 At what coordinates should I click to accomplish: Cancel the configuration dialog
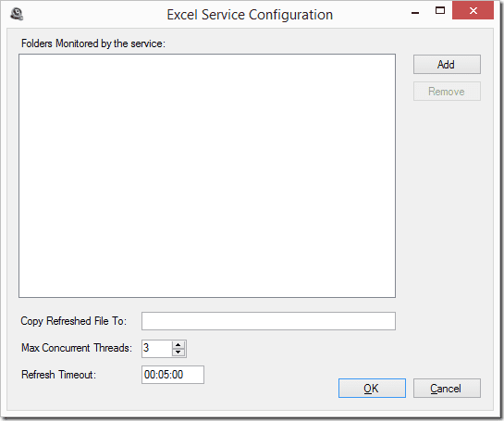tap(447, 389)
